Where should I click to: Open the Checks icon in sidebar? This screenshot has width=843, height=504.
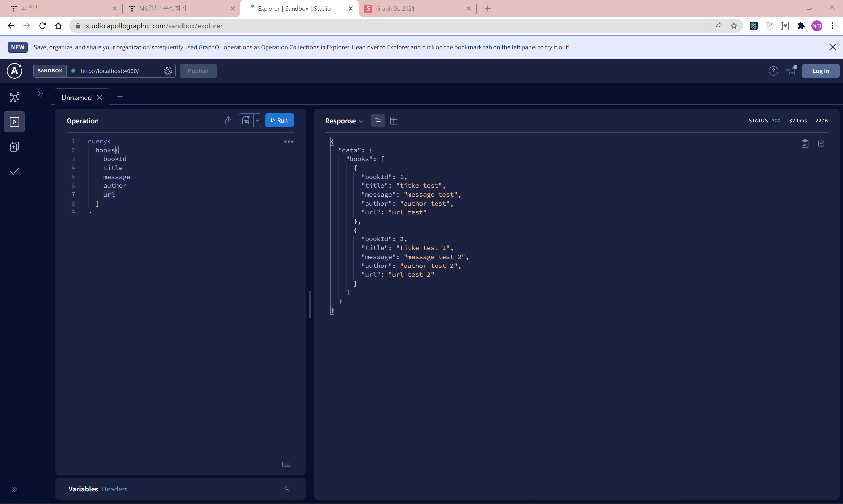click(x=14, y=172)
